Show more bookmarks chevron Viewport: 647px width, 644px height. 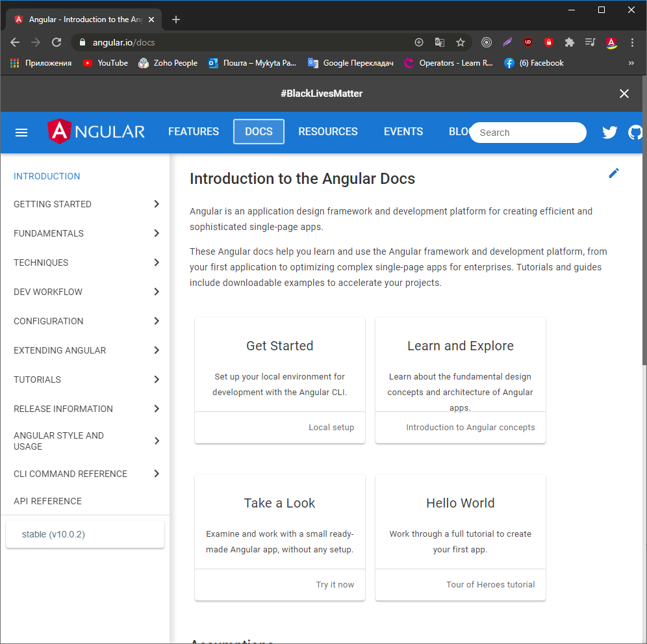click(x=631, y=63)
